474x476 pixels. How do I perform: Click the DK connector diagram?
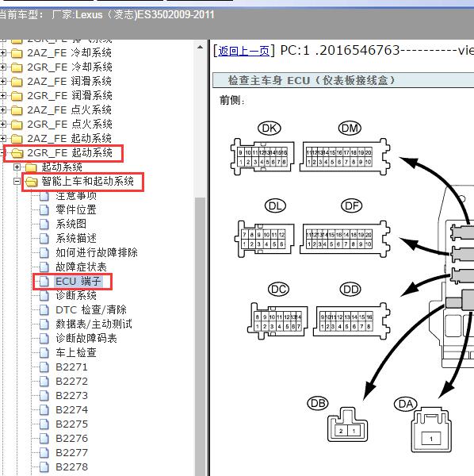(262, 156)
